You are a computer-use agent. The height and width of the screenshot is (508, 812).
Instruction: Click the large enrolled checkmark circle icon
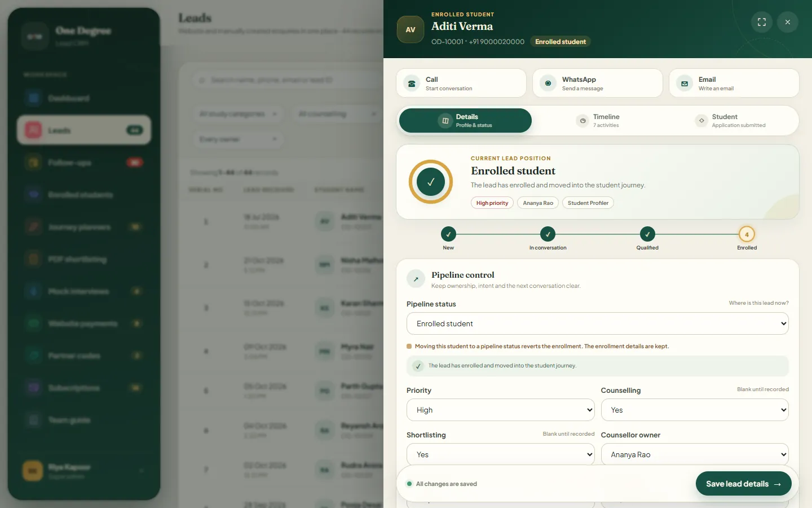pos(431,182)
